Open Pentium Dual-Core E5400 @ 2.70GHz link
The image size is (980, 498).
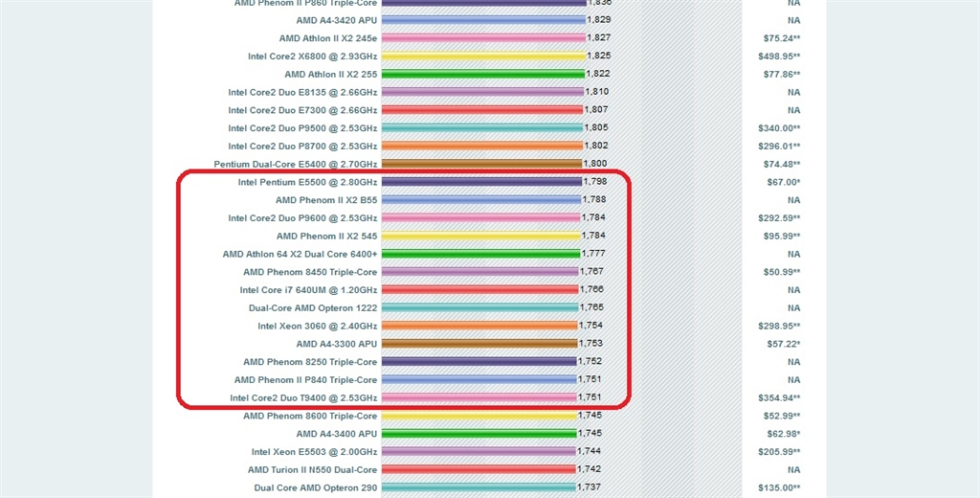[296, 165]
